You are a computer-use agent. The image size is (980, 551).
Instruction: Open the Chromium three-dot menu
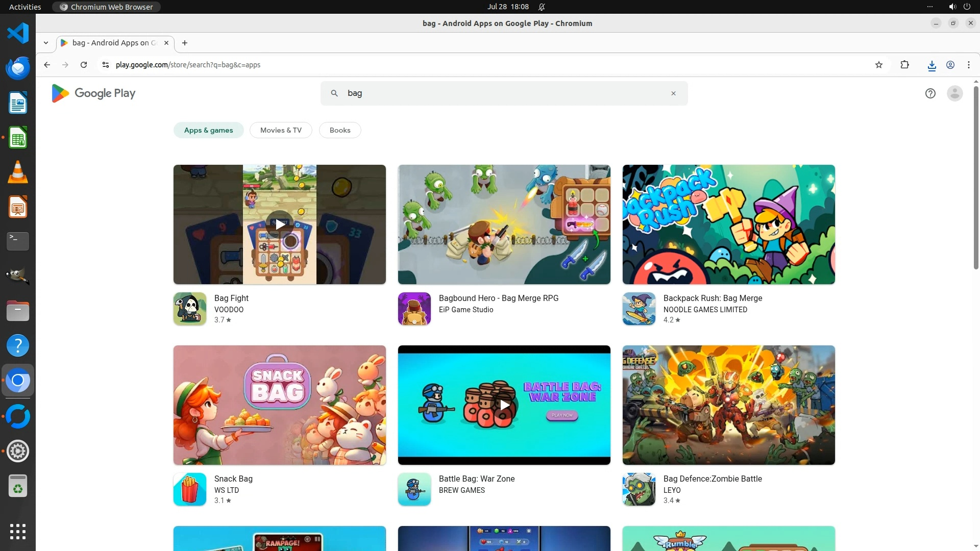968,65
